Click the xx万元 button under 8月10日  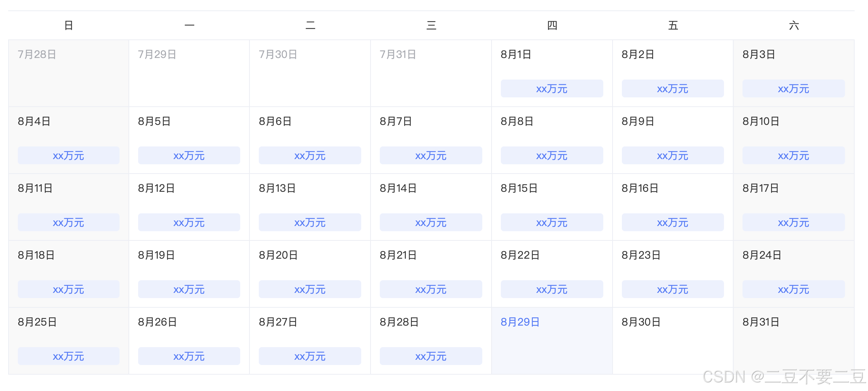tap(793, 155)
